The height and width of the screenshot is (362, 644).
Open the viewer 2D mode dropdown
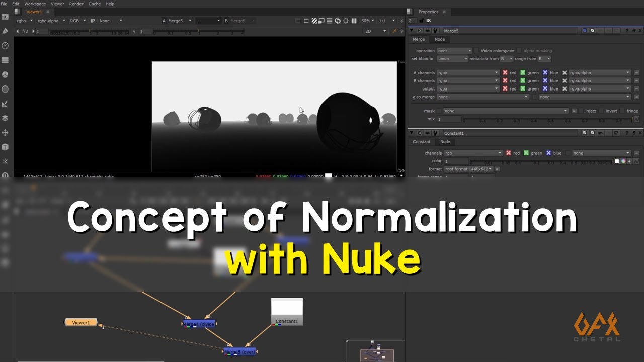point(375,31)
